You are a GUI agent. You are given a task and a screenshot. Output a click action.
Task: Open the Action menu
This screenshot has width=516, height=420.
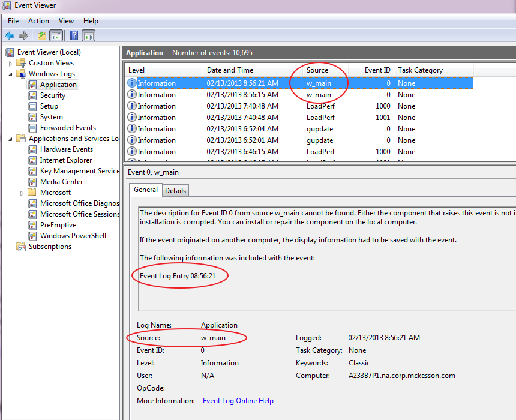tap(38, 21)
